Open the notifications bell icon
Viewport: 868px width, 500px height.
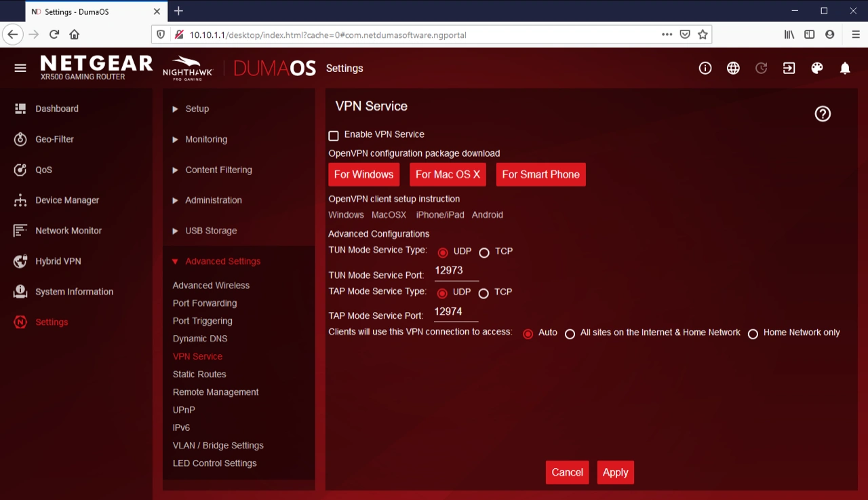pos(845,68)
